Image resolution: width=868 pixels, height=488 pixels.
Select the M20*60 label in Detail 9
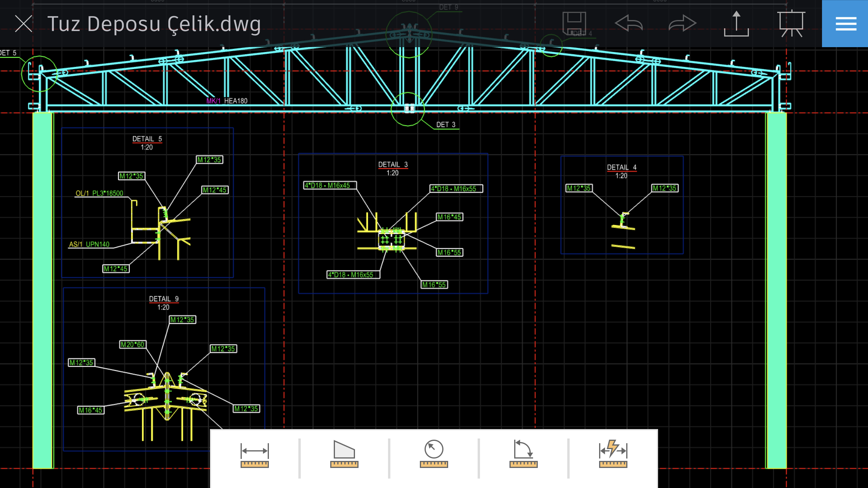[x=133, y=345]
